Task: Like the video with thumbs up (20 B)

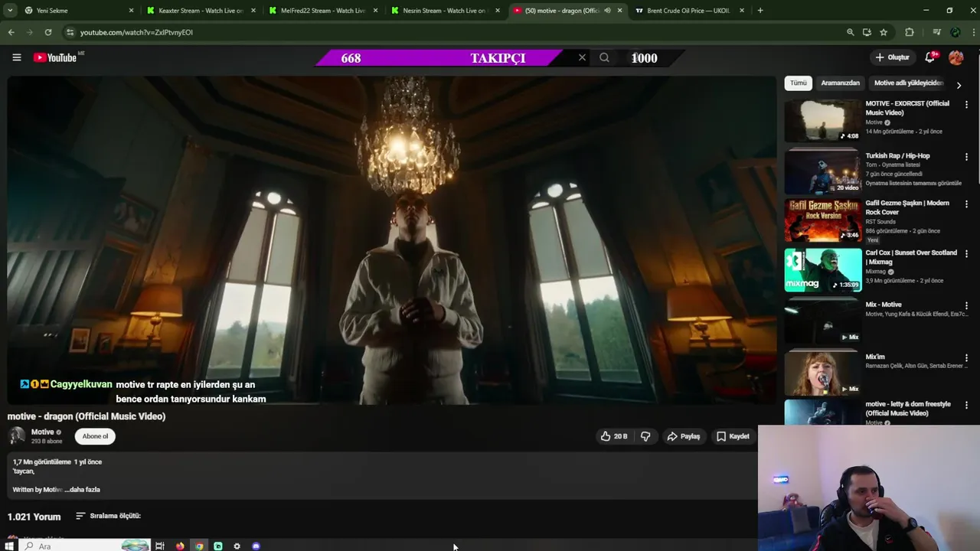Action: click(613, 436)
